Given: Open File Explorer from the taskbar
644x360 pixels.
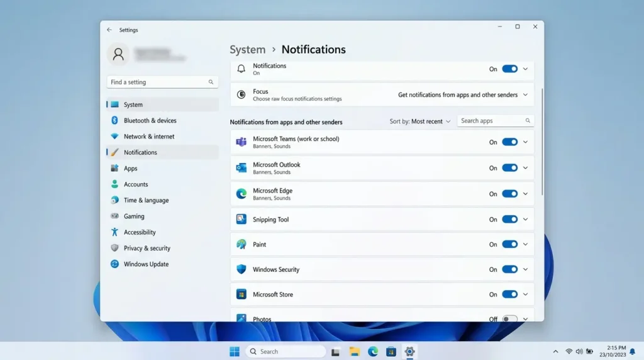Looking at the screenshot, I should point(354,351).
